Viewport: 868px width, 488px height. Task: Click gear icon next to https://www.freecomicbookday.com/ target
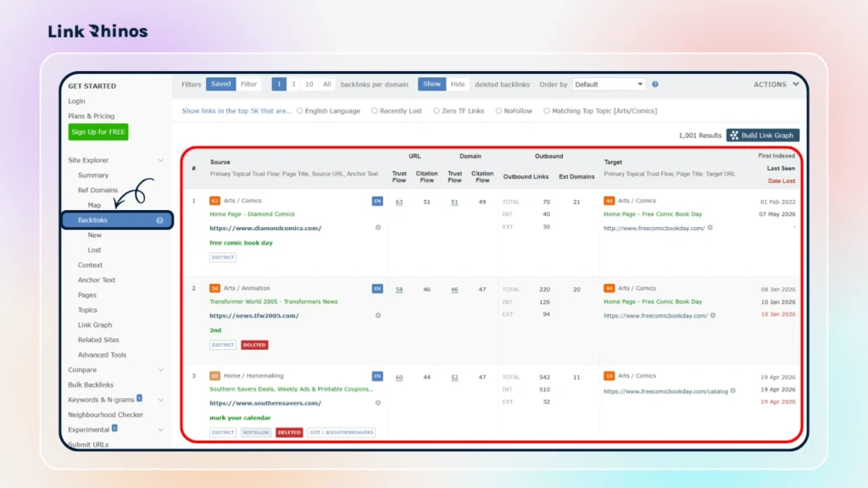click(x=713, y=315)
